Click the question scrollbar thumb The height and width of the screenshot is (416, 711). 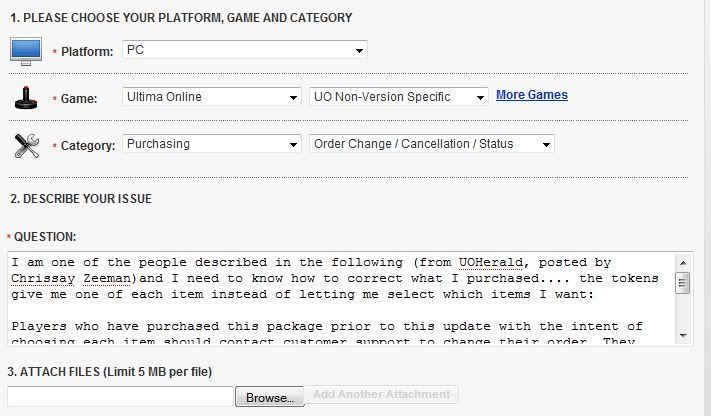tap(683, 283)
